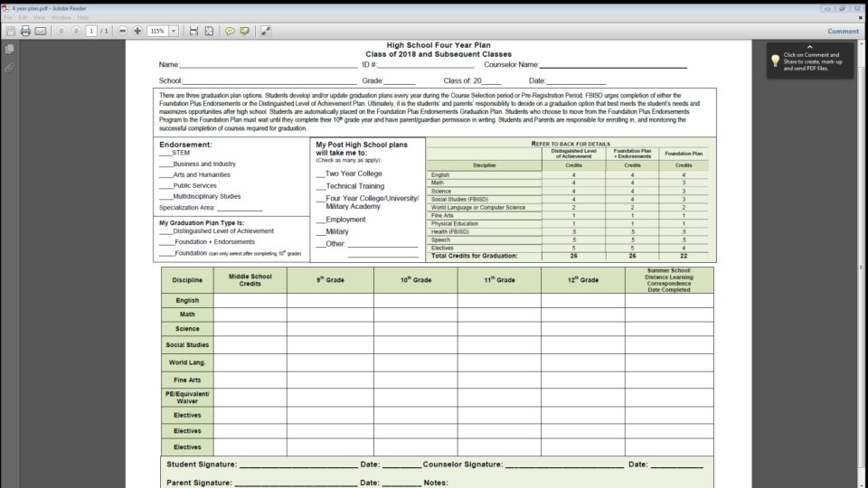Click the scrollbar up arrow
The image size is (868, 488).
[x=861, y=43]
